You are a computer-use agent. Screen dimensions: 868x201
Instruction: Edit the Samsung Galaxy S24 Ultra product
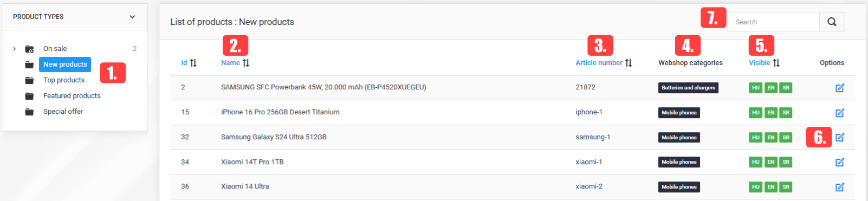(840, 137)
